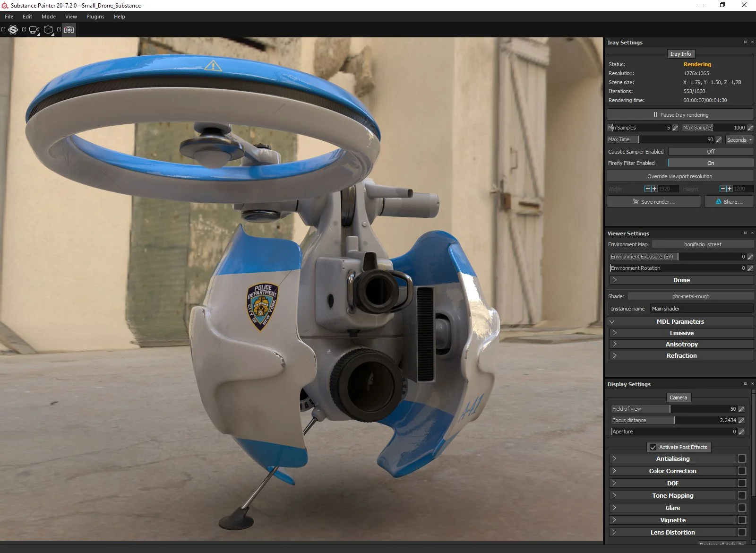756x553 pixels.
Task: Expand the Emissive section
Action: [x=681, y=333]
